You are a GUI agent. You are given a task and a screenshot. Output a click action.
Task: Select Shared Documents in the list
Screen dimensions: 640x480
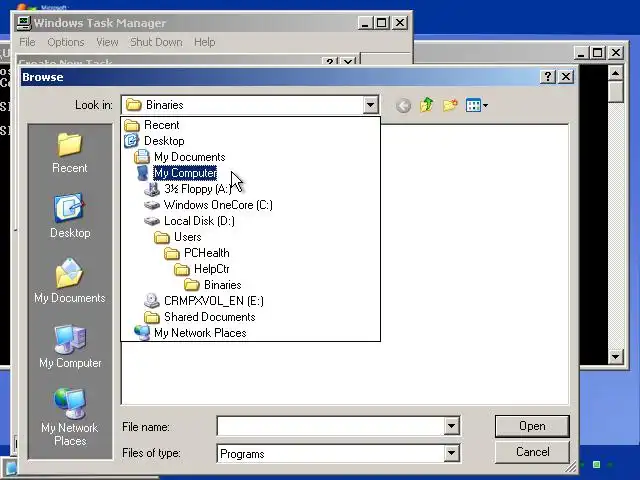click(209, 317)
